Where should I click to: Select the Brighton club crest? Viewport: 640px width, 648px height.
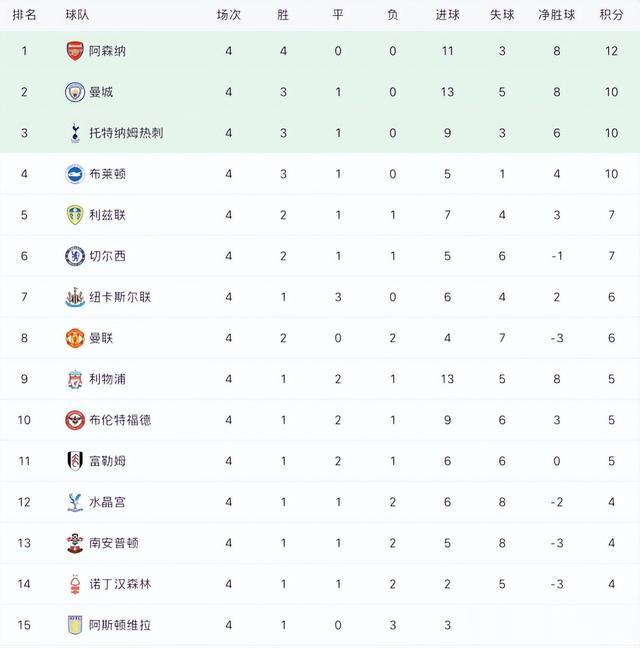click(x=75, y=174)
